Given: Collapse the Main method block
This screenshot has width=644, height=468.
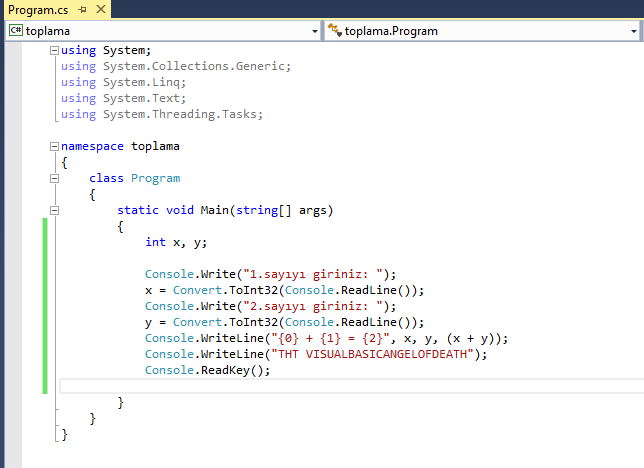Looking at the screenshot, I should click(x=54, y=211).
